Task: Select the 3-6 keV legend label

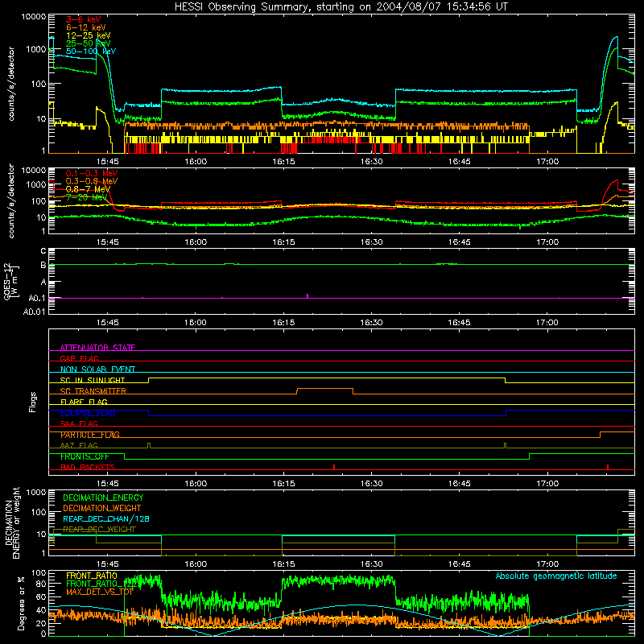Action: [83, 19]
